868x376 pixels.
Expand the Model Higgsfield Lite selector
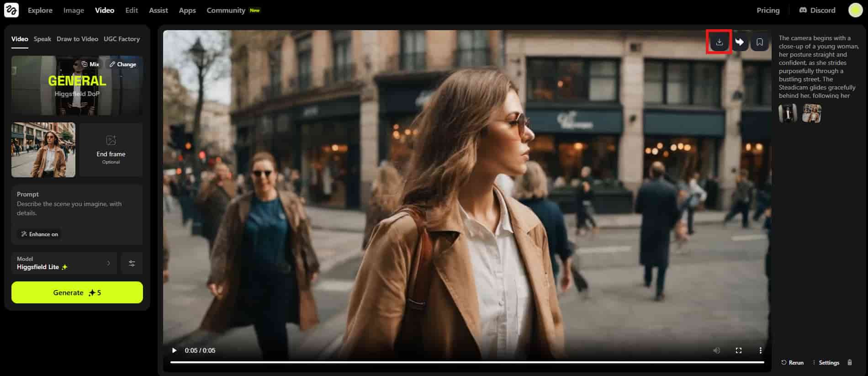pos(64,263)
